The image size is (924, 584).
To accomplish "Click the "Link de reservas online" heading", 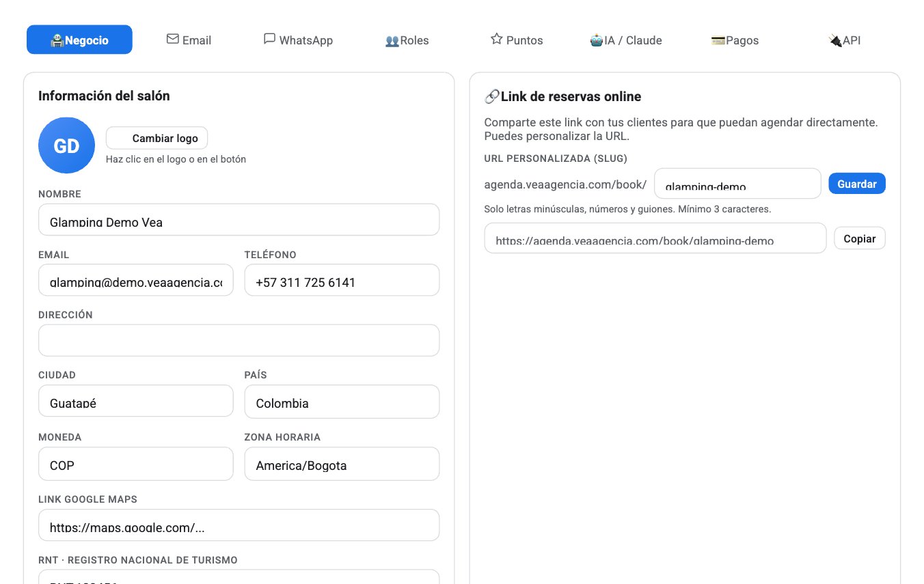I will click(562, 96).
